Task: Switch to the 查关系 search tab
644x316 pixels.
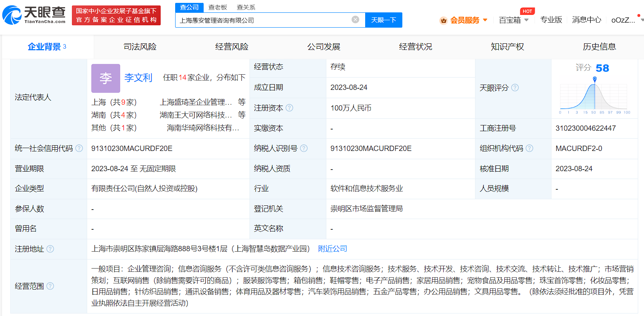Action: pos(246,7)
